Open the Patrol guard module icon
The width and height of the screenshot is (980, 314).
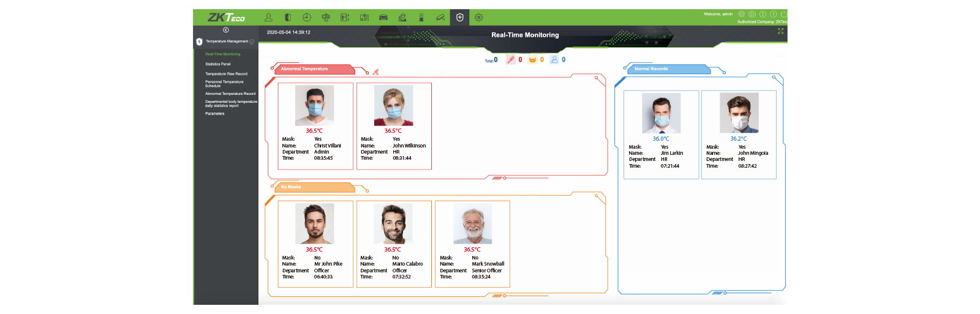(x=402, y=17)
